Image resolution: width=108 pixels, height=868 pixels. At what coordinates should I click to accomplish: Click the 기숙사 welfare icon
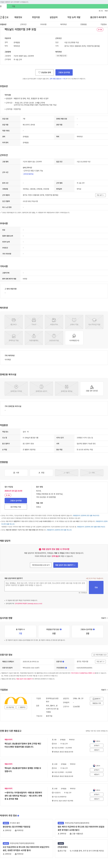pyautogui.click(x=34, y=322)
